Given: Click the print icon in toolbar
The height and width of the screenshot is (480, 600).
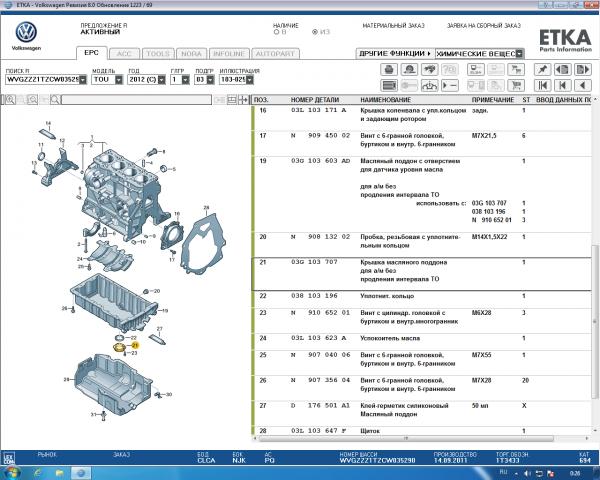Looking at the screenshot, I should [389, 70].
